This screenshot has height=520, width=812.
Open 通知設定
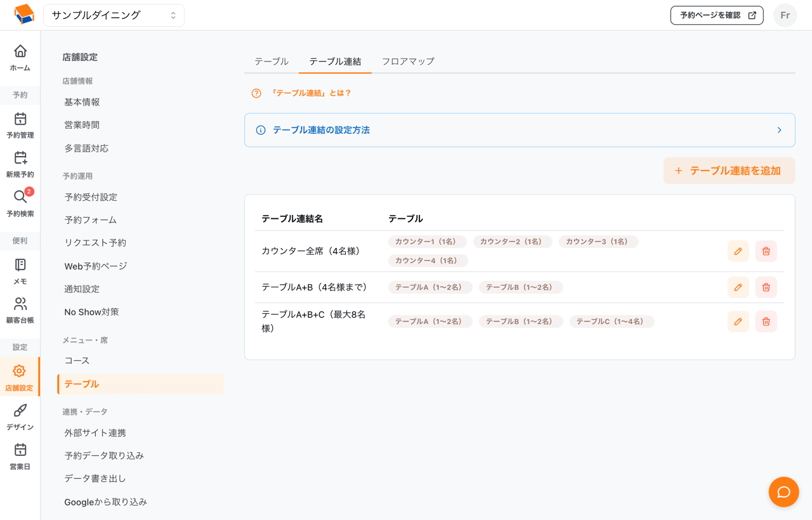click(x=82, y=289)
